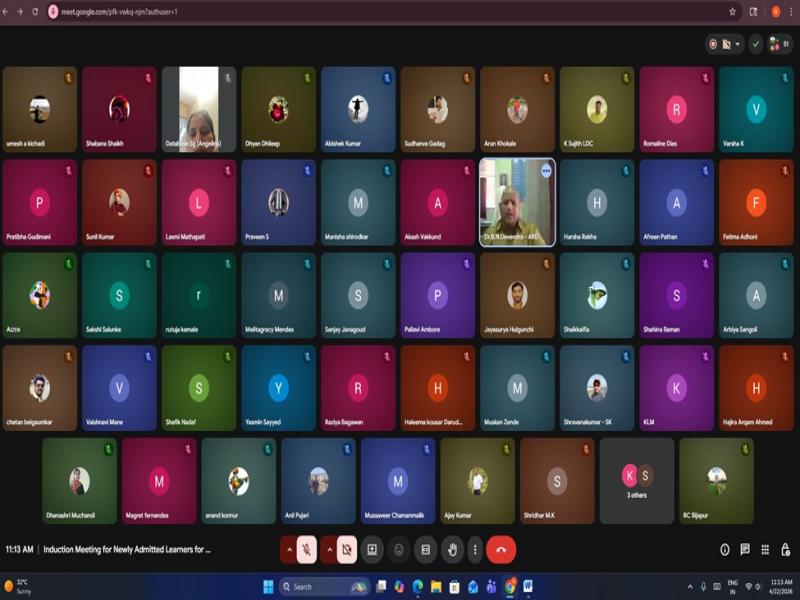Open the meeting tools grid icon
800x600 pixels.
(765, 549)
